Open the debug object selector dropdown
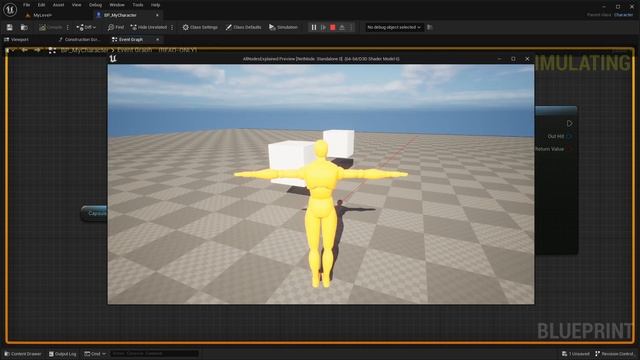This screenshot has height=360, width=640. 393,27
